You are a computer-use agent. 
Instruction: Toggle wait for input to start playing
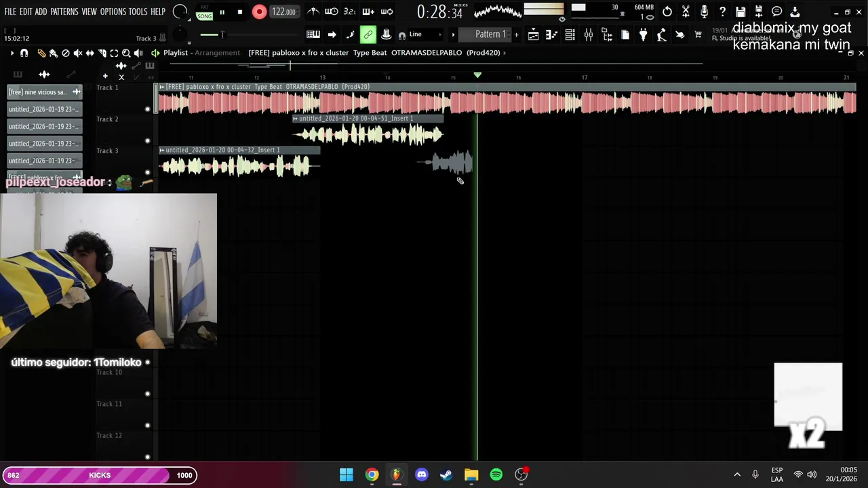pyautogui.click(x=331, y=12)
